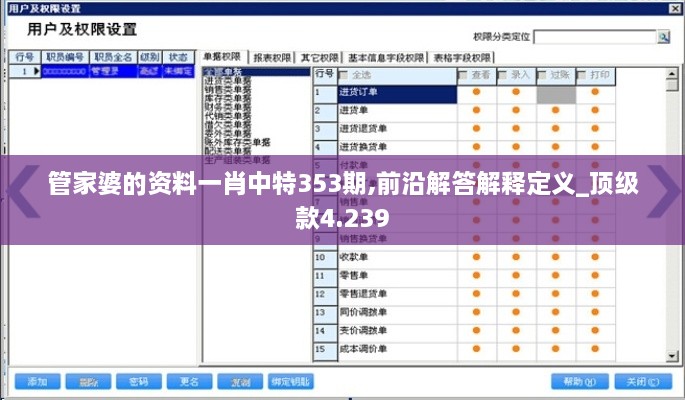The height and width of the screenshot is (400, 685).
Task: Click the permission grid scroll-up arrow
Action: (x=672, y=74)
